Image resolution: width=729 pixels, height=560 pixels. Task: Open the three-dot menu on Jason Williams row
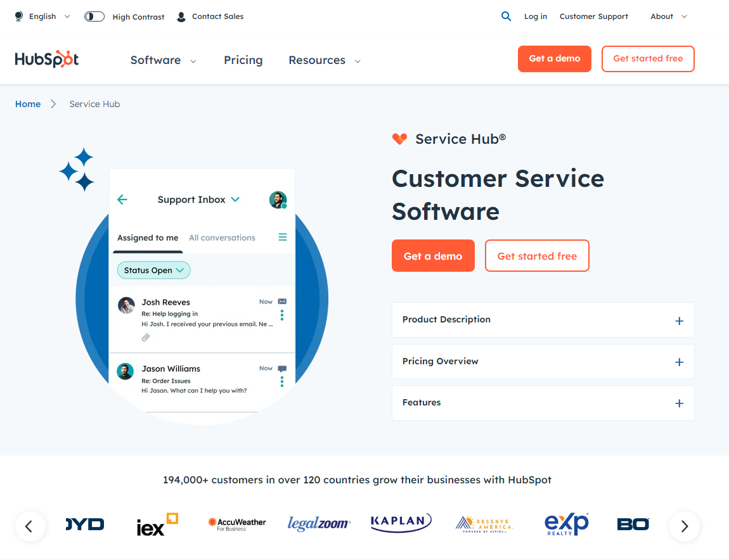click(282, 381)
